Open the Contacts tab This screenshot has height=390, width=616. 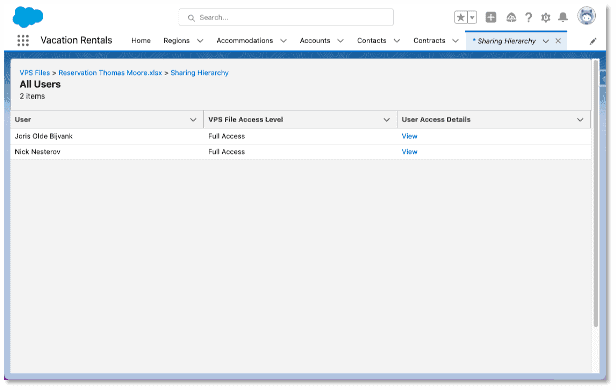tap(372, 40)
